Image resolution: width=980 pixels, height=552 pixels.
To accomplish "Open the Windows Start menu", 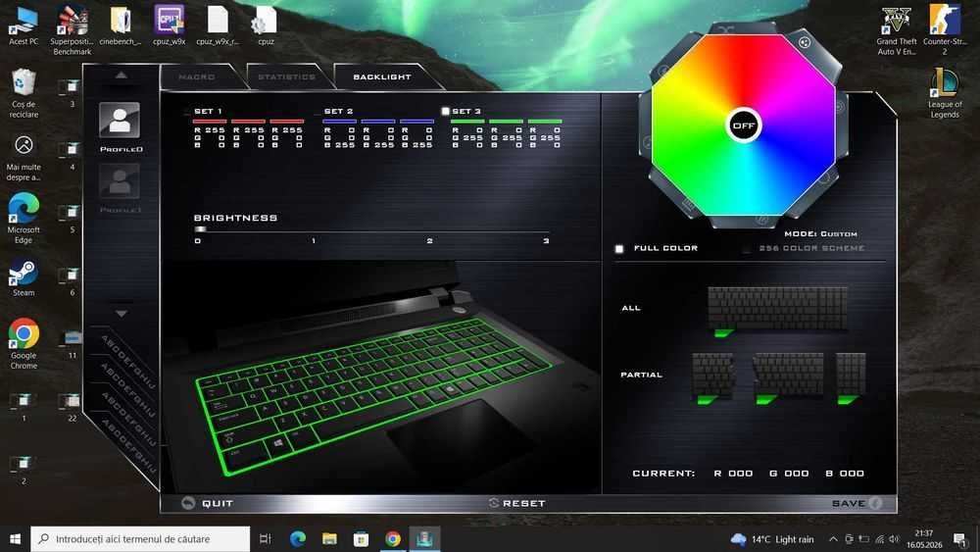I will pos(15,538).
